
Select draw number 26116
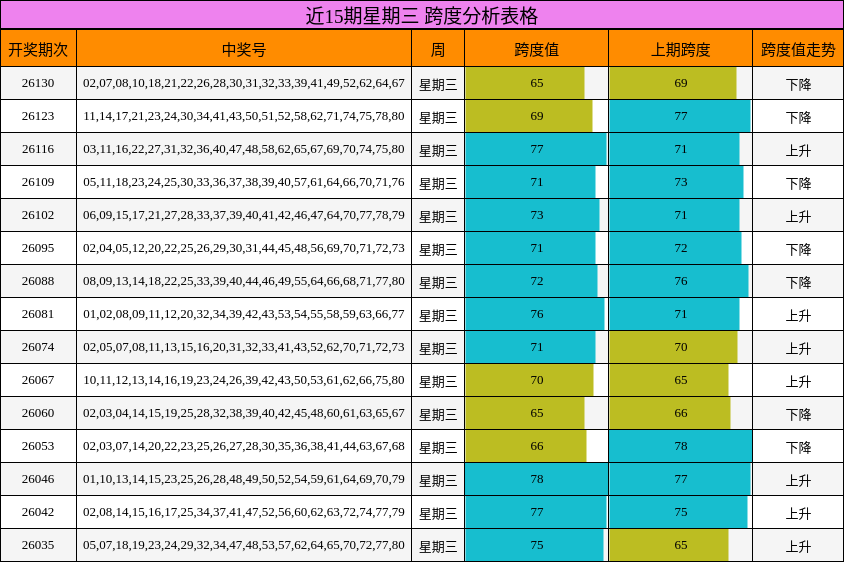click(x=38, y=149)
